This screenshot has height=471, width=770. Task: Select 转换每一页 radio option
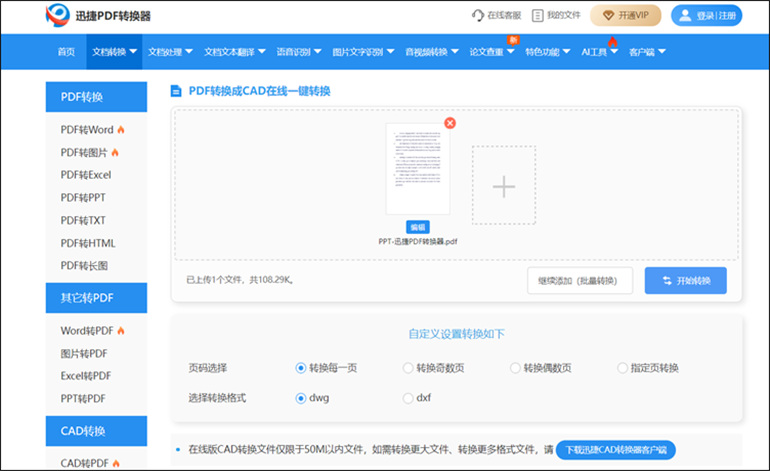[301, 368]
